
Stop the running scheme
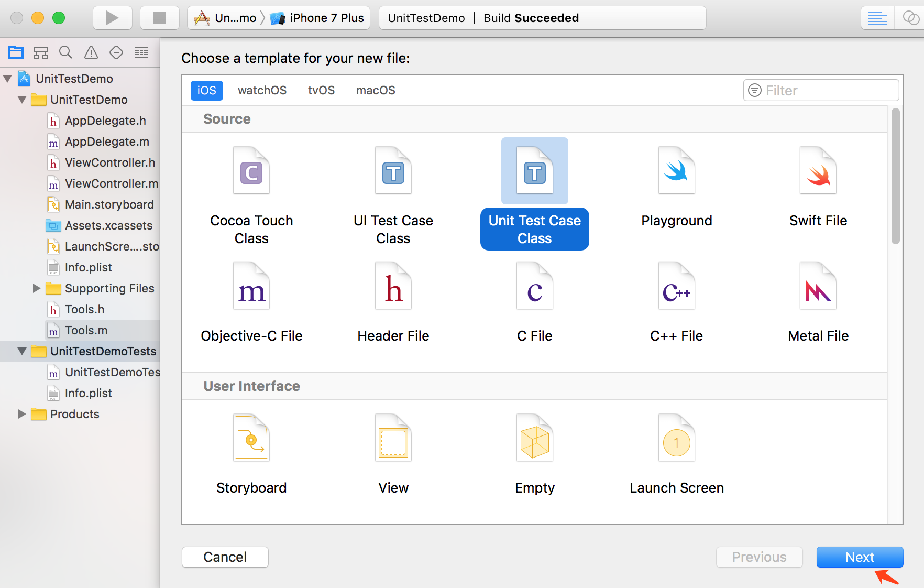click(x=160, y=18)
